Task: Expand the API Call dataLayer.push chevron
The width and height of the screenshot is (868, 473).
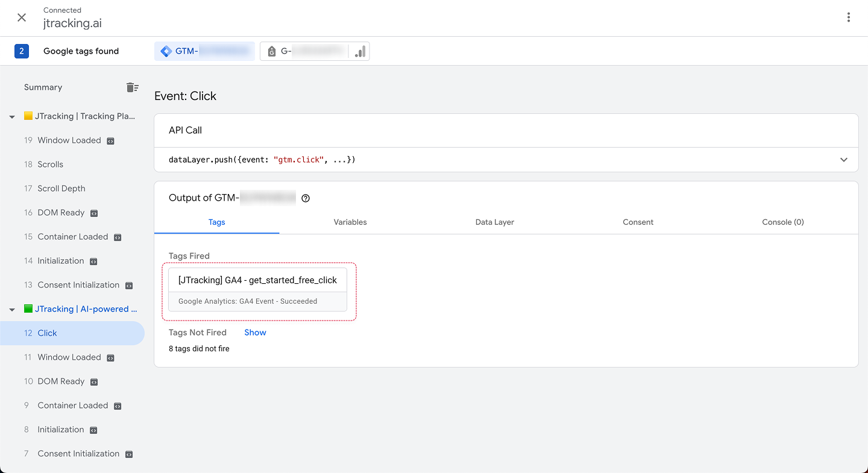Action: coord(843,160)
